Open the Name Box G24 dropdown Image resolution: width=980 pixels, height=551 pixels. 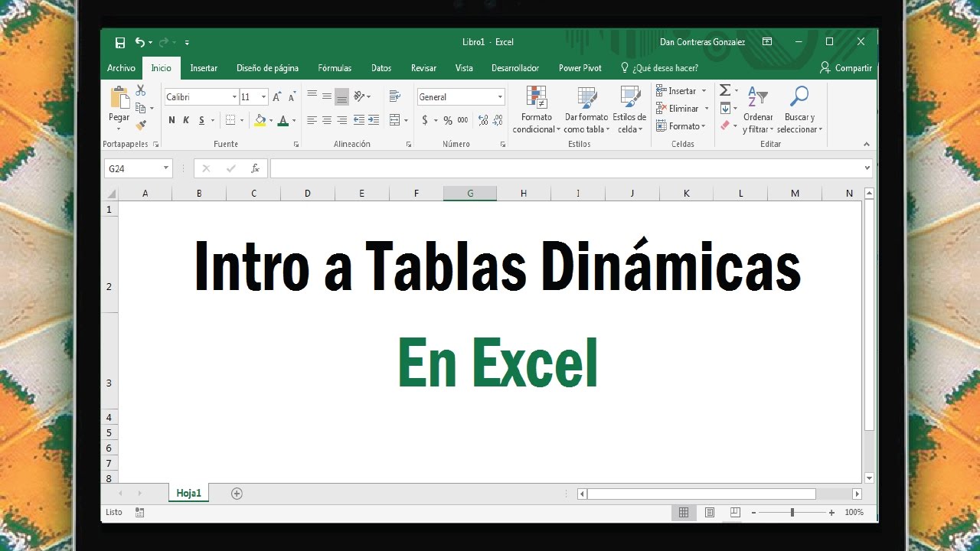coord(165,168)
